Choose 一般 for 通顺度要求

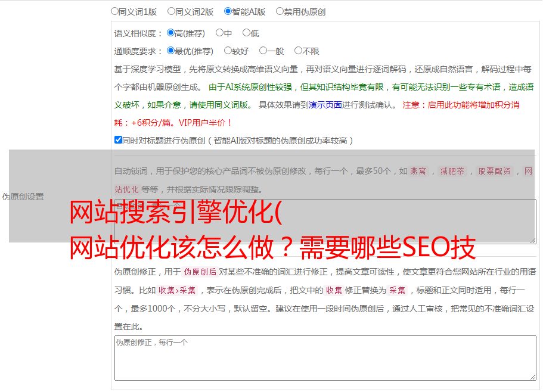coord(263,51)
